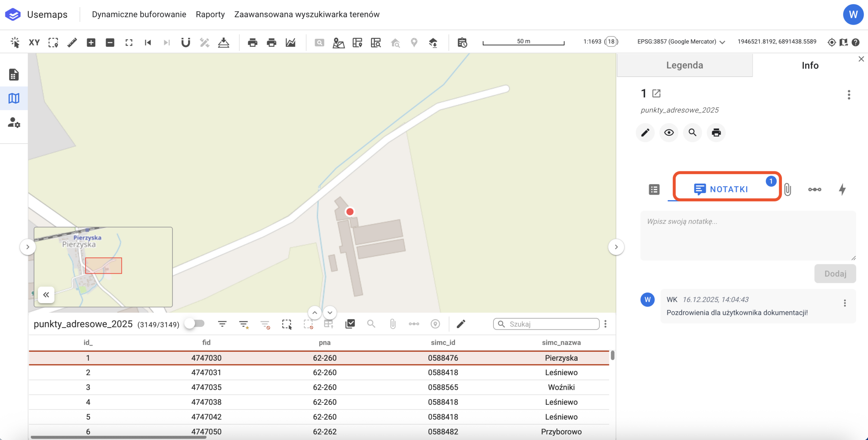Click the Dodaj button

835,273
